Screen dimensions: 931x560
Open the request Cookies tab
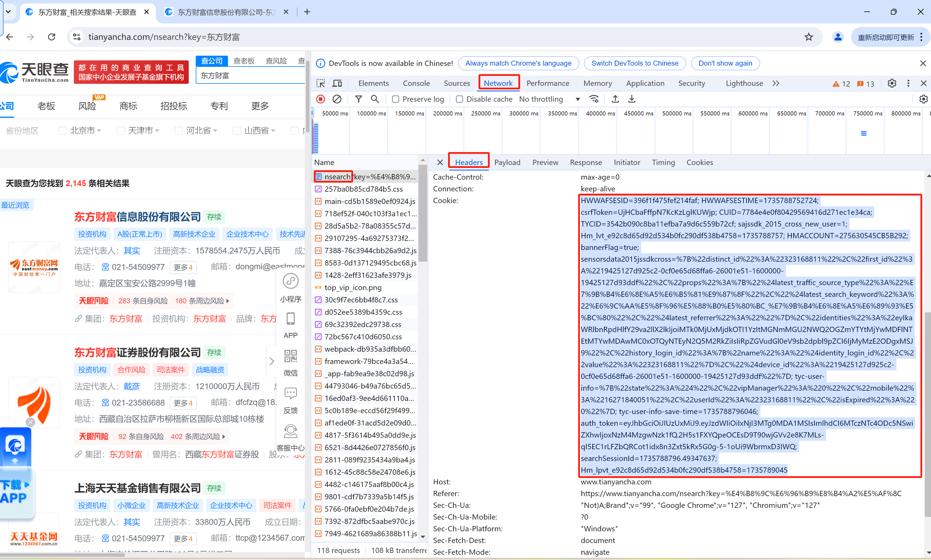(x=700, y=163)
